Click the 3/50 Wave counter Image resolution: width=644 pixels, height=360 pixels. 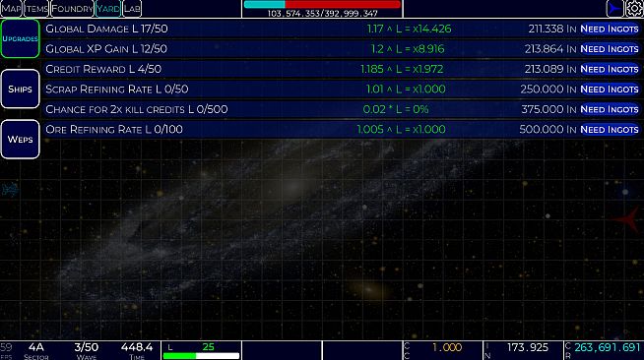pos(87,351)
